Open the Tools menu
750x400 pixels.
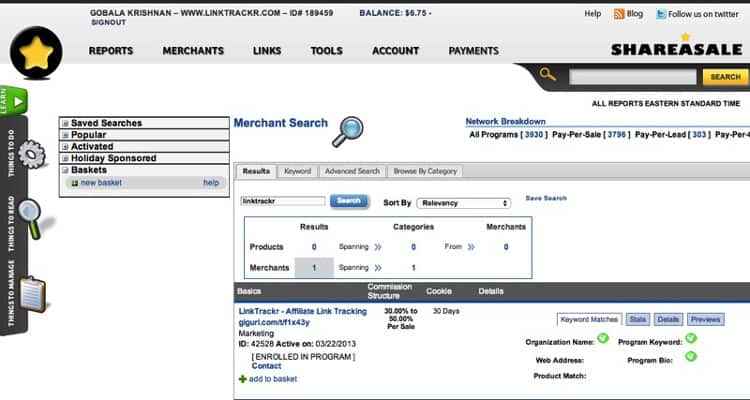click(327, 51)
